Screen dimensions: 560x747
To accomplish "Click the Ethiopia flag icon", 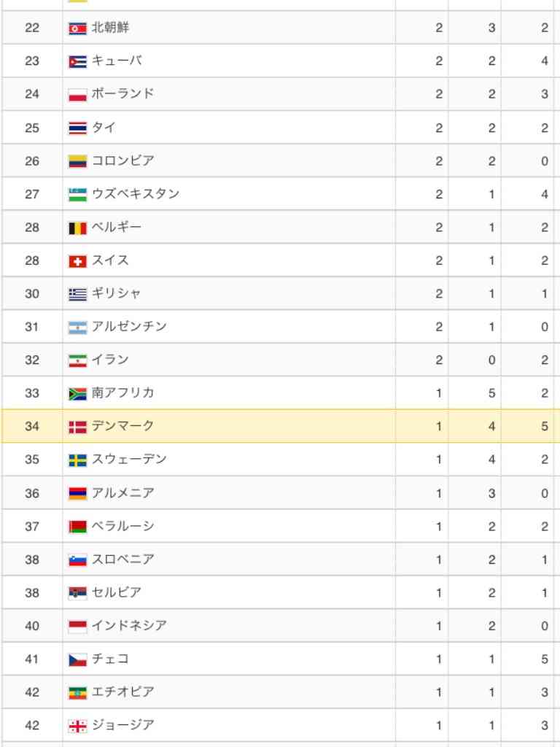I will coord(77,693).
